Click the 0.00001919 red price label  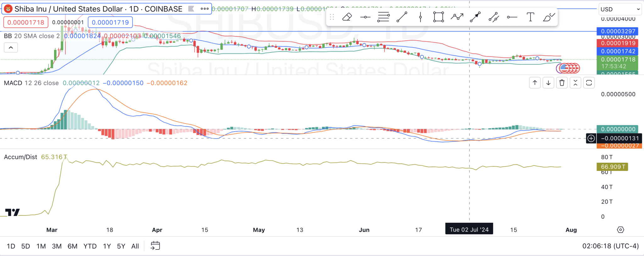coord(617,43)
